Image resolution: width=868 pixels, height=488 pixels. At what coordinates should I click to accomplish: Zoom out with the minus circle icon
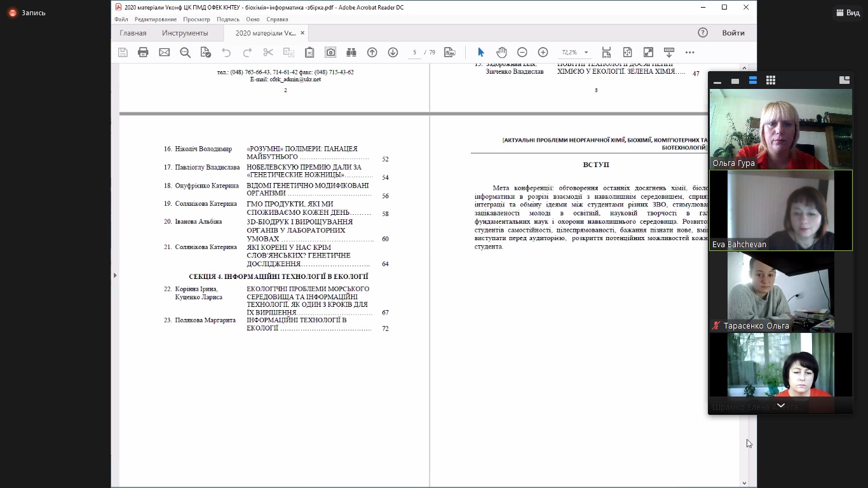click(x=522, y=52)
